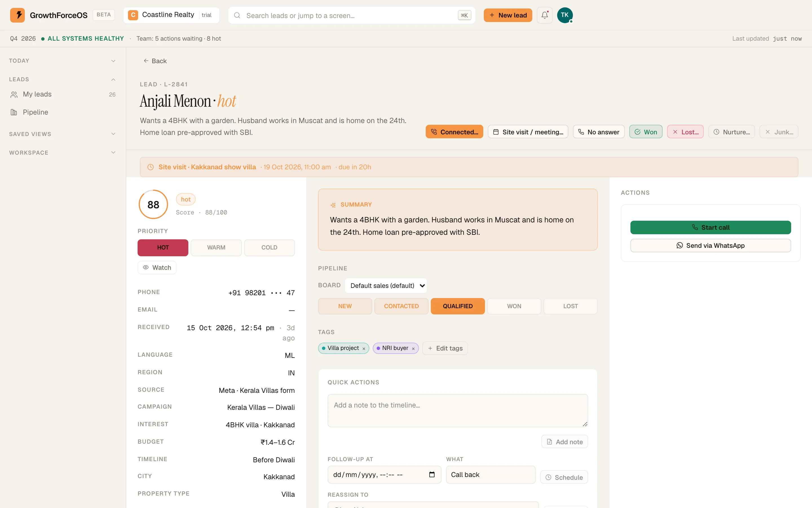This screenshot has width=812, height=508.
Task: Select the WON pipeline stage
Action: point(514,306)
